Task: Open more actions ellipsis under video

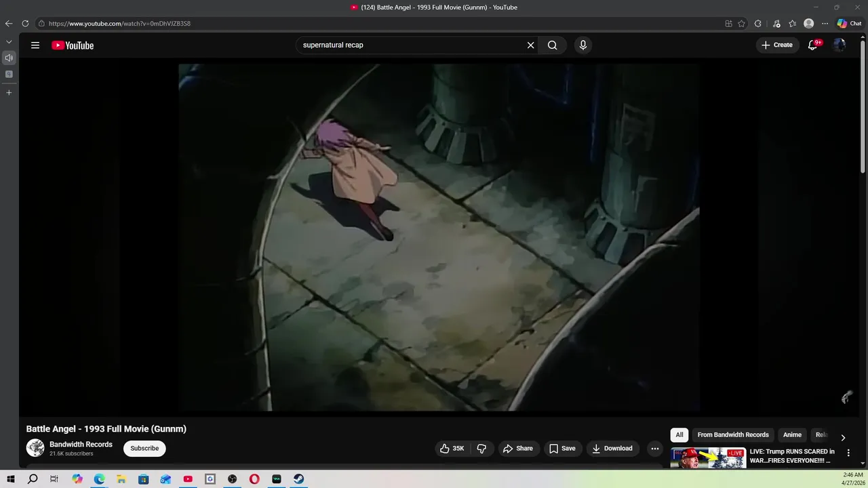Action: pyautogui.click(x=655, y=449)
